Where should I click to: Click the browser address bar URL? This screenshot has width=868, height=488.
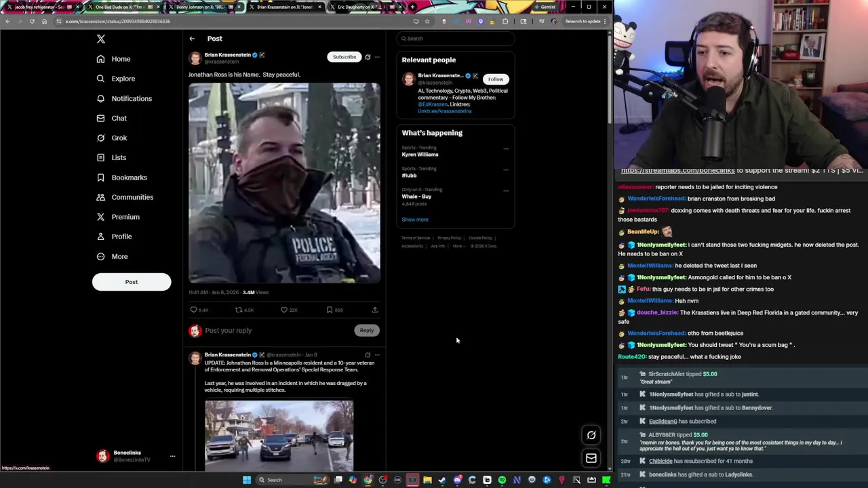coord(118,21)
